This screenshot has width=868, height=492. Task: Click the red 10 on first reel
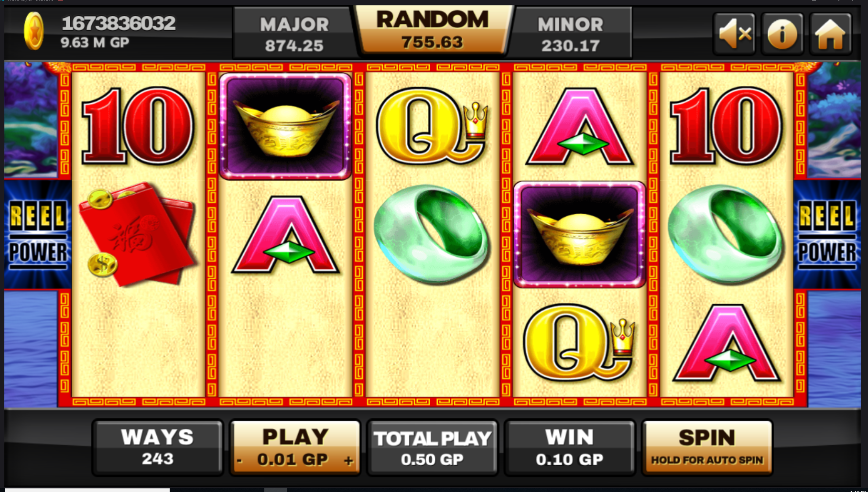(138, 127)
